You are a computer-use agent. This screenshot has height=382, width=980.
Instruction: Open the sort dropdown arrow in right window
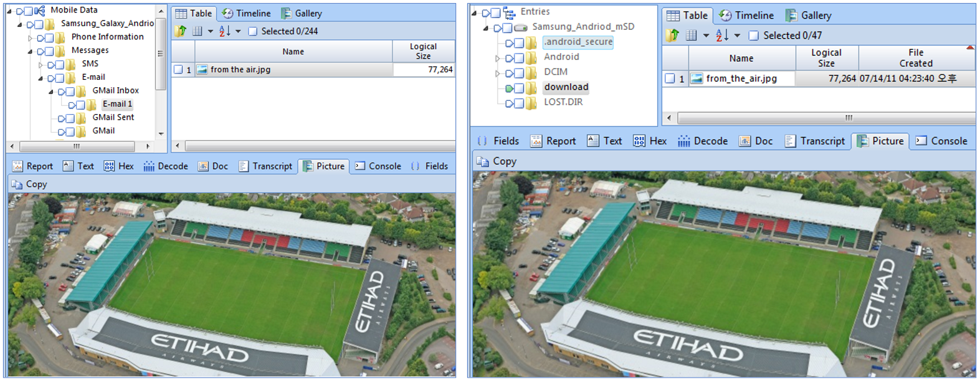[x=737, y=36]
